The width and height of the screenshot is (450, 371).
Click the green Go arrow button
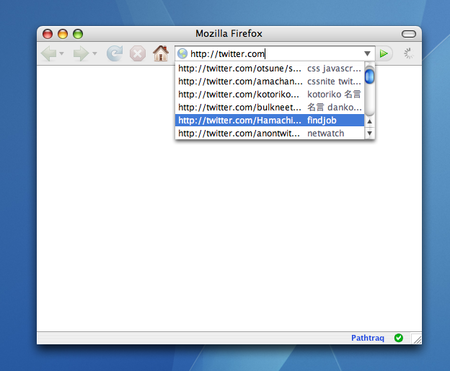pos(384,53)
